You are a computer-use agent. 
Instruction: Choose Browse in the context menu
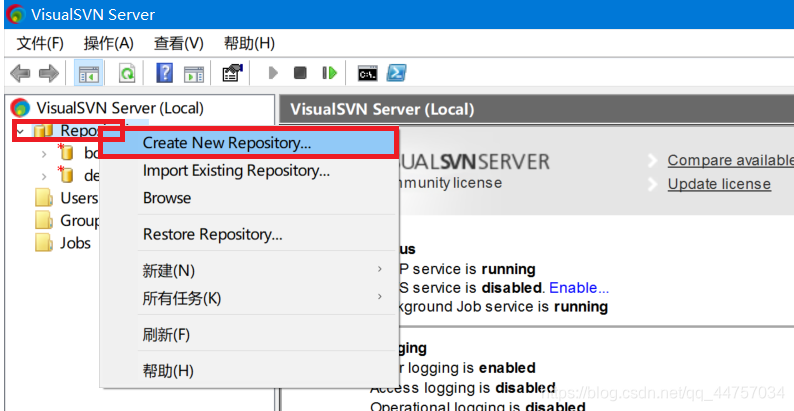pos(248,198)
